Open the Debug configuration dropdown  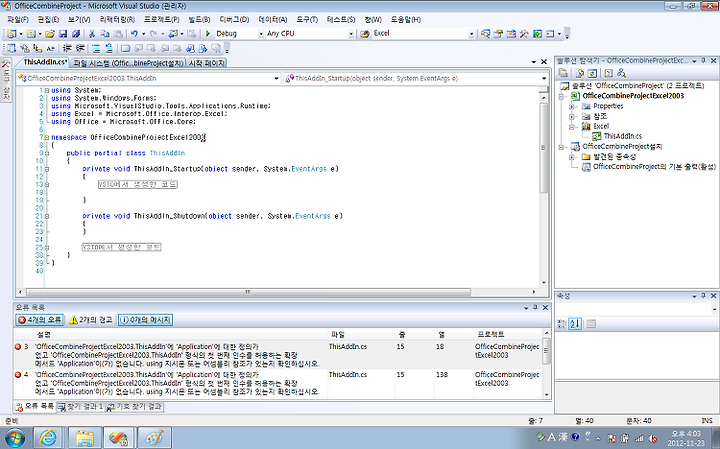(x=261, y=34)
